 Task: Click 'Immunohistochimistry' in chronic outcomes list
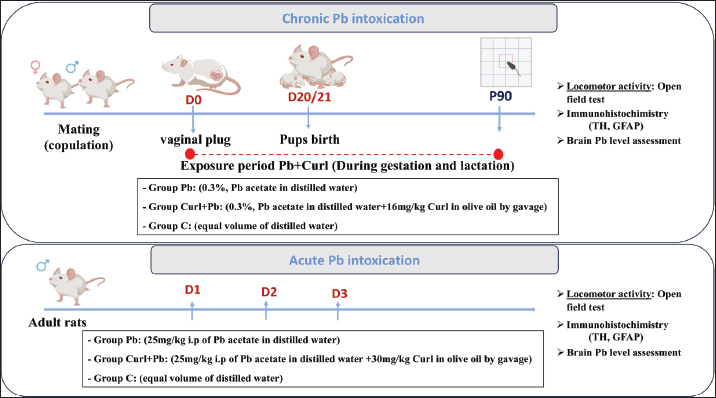pos(617,114)
